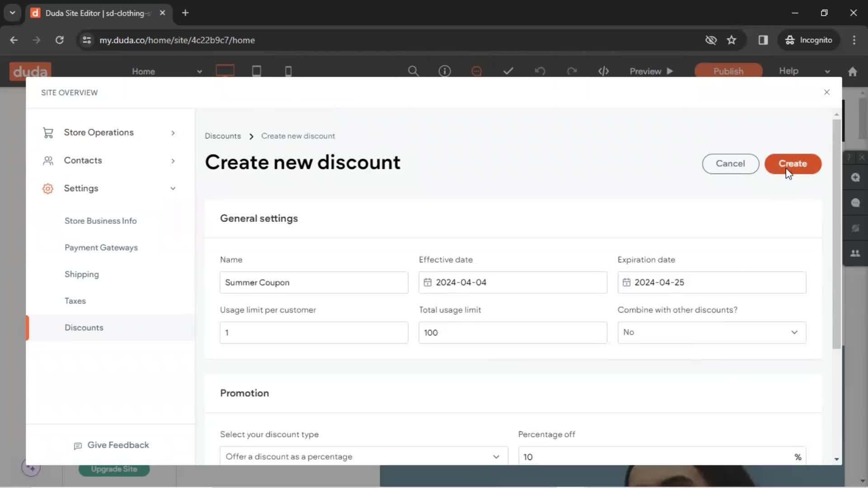Click calendar icon in Effective date

coord(427,282)
